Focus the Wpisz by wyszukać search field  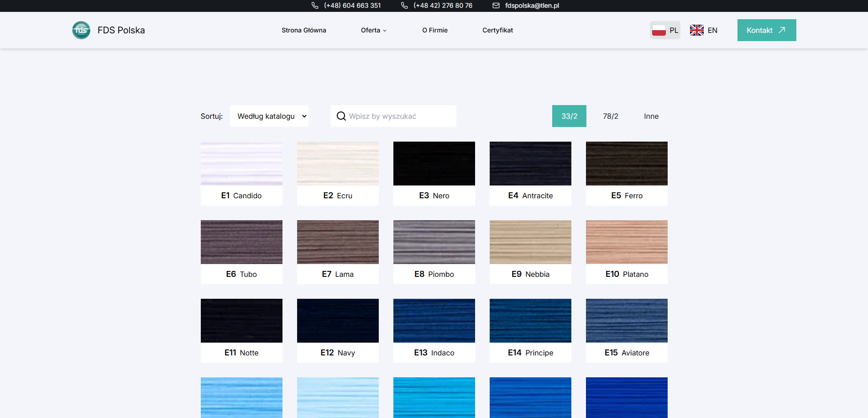tap(393, 116)
